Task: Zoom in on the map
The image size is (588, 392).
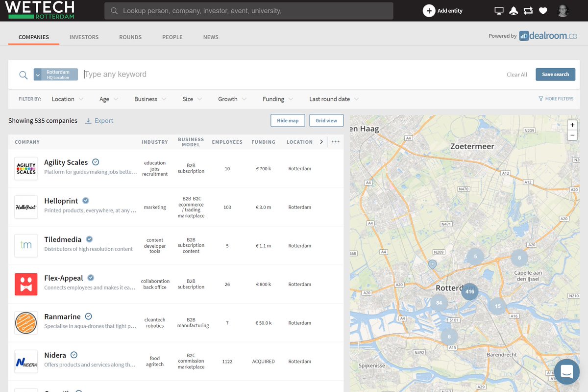Action: click(572, 125)
